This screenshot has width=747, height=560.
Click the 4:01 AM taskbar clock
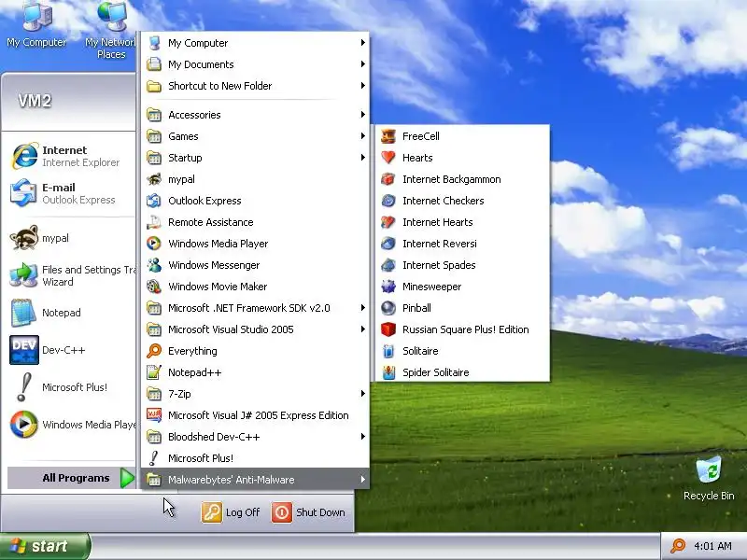[712, 546]
